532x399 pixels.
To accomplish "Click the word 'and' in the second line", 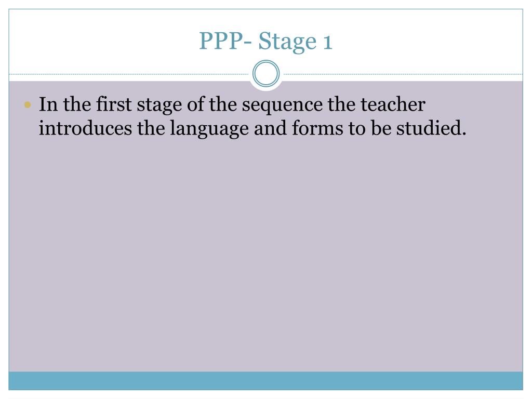I will [270, 128].
